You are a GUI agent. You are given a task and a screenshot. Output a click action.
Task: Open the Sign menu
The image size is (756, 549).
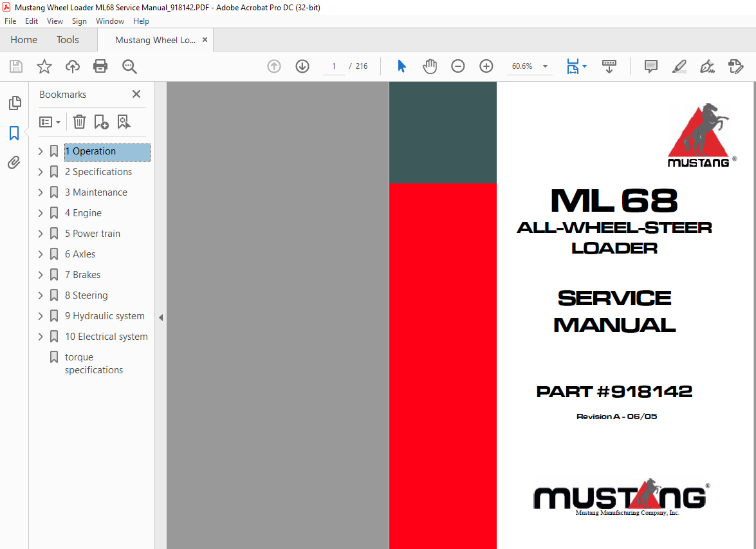click(79, 21)
